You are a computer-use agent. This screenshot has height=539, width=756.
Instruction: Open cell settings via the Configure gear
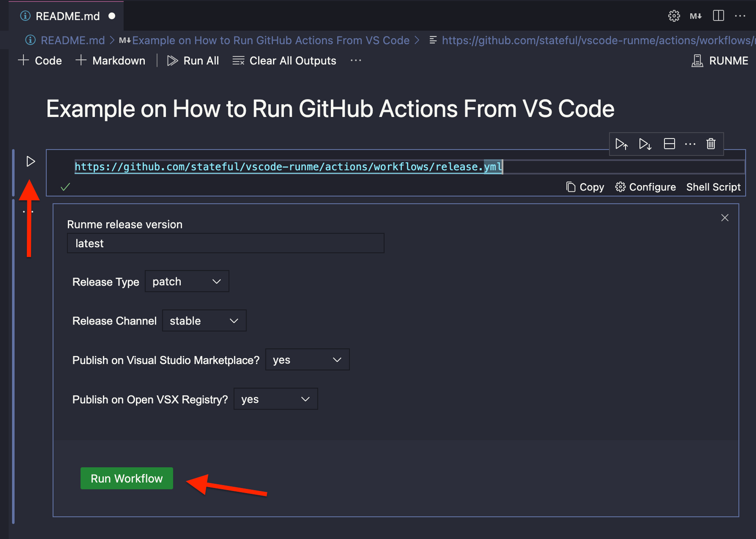(x=645, y=187)
